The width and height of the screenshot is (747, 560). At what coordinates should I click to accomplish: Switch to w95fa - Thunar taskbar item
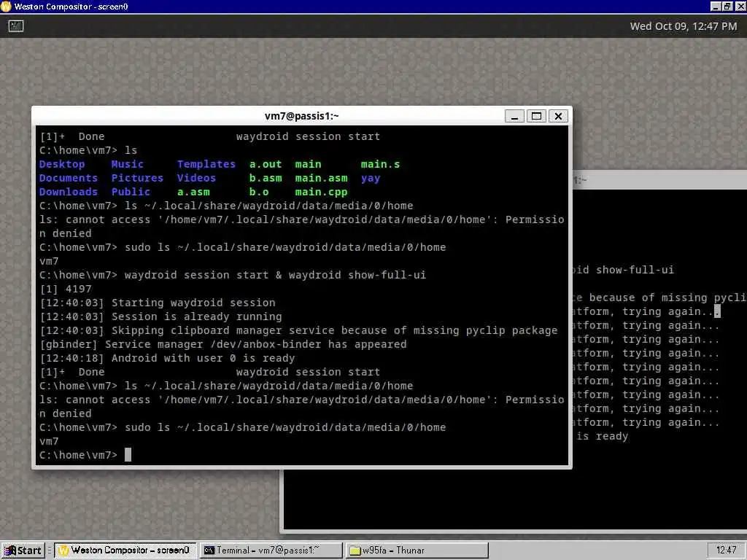[417, 551]
